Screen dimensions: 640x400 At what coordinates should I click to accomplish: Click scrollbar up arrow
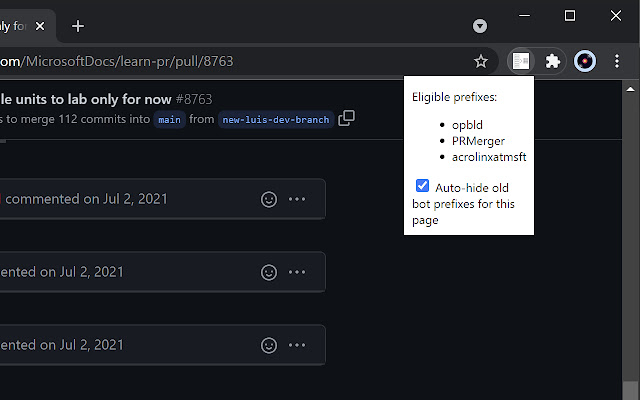(630, 89)
